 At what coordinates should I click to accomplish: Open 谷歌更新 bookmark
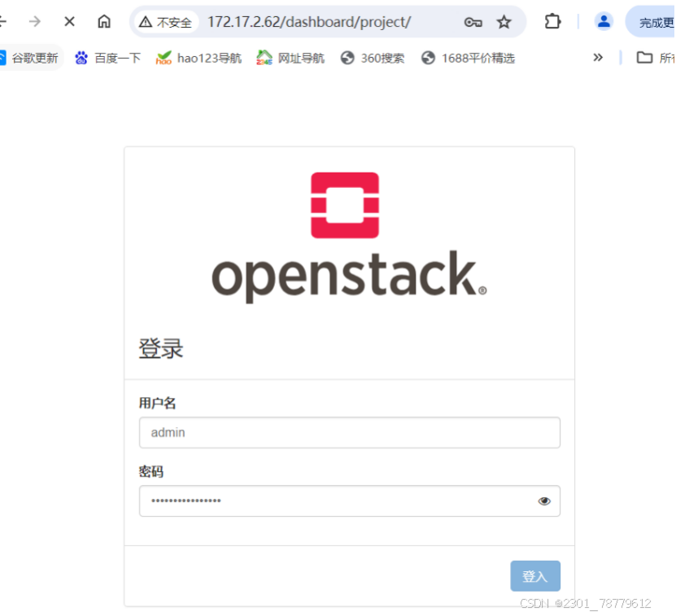(x=30, y=58)
